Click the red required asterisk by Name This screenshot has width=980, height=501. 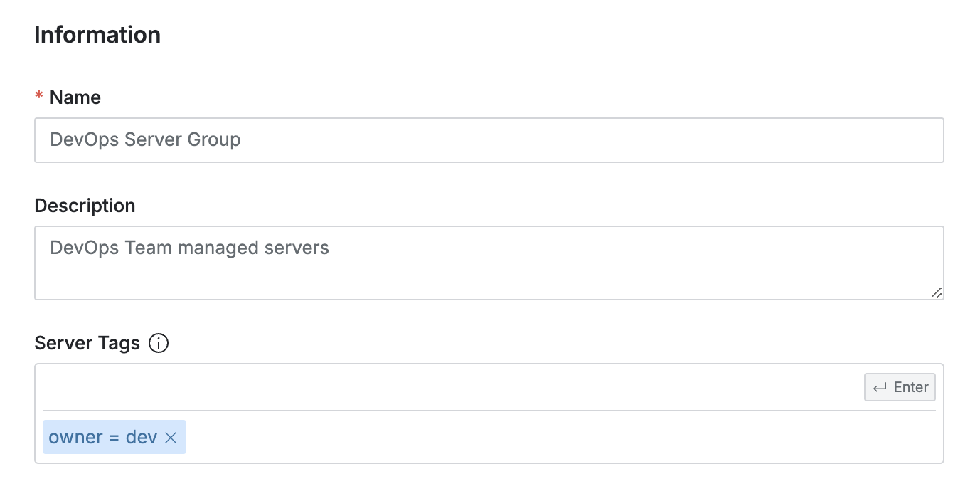pyautogui.click(x=39, y=97)
